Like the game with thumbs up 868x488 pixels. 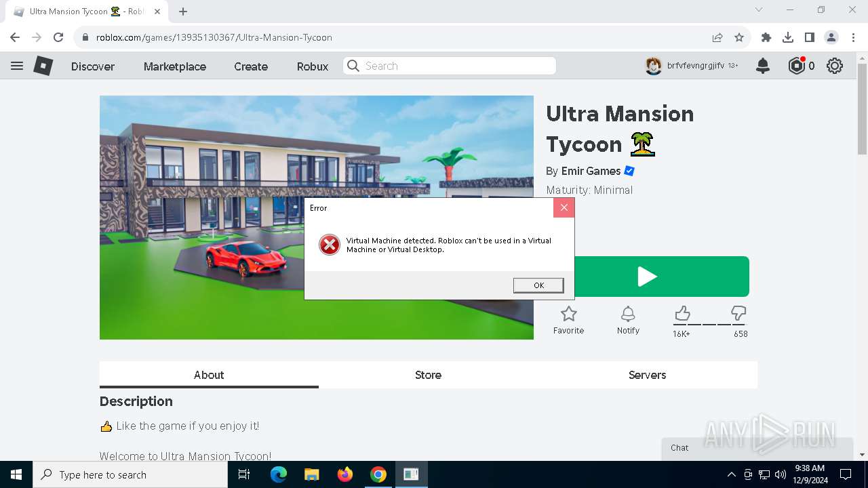pyautogui.click(x=682, y=313)
